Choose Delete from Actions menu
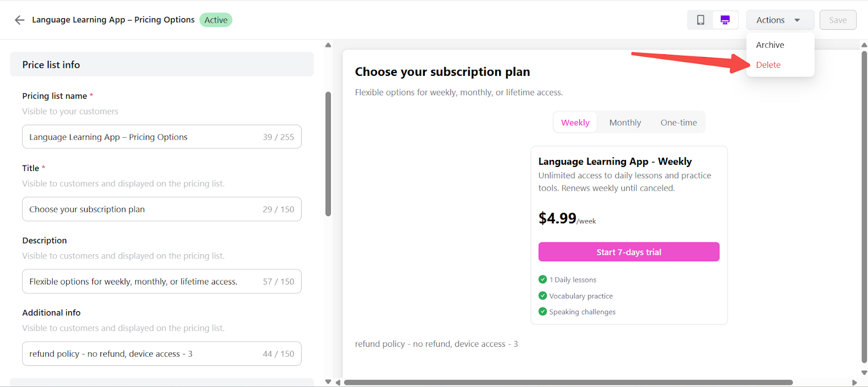 coord(768,65)
